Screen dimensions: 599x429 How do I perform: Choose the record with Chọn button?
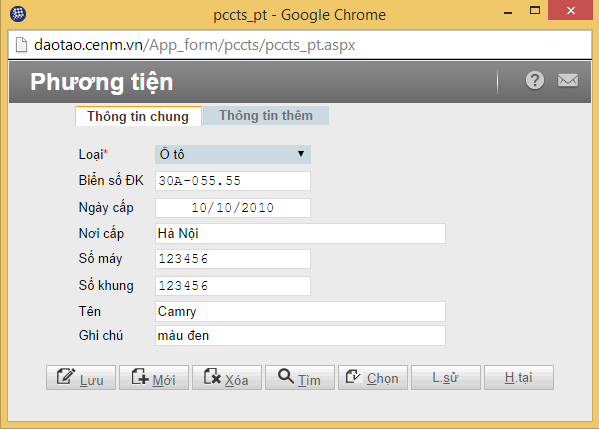pyautogui.click(x=373, y=377)
